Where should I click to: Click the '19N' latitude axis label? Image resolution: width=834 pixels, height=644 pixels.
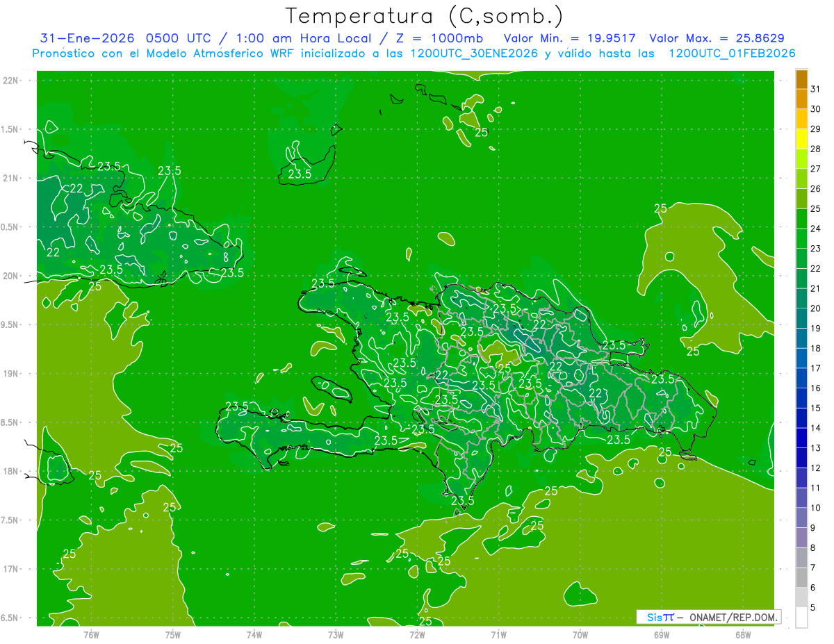11,374
